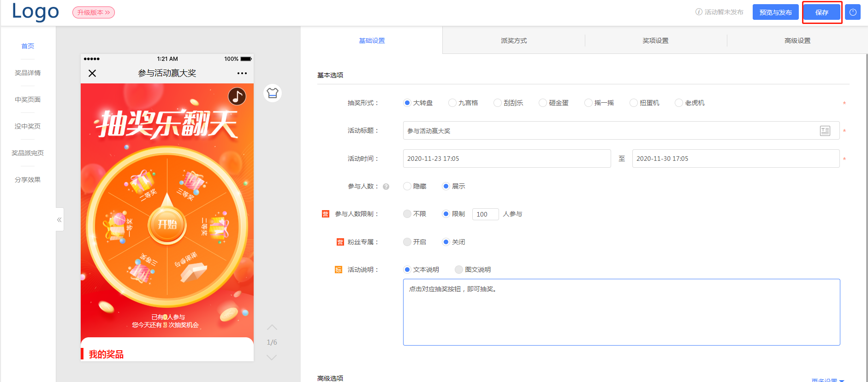Open 首页 in the left sidebar
Image resolution: width=868 pixels, height=382 pixels.
tap(28, 46)
